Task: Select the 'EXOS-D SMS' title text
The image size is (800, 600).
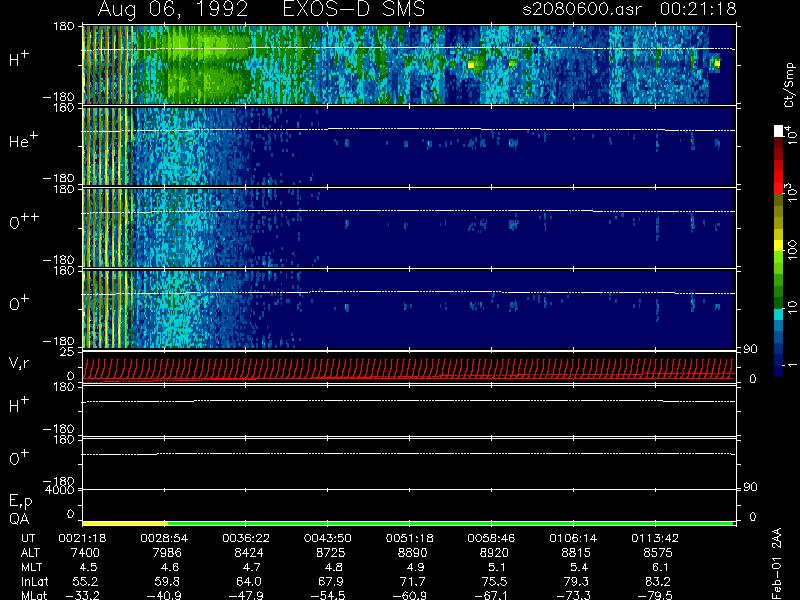Action: 353,9
